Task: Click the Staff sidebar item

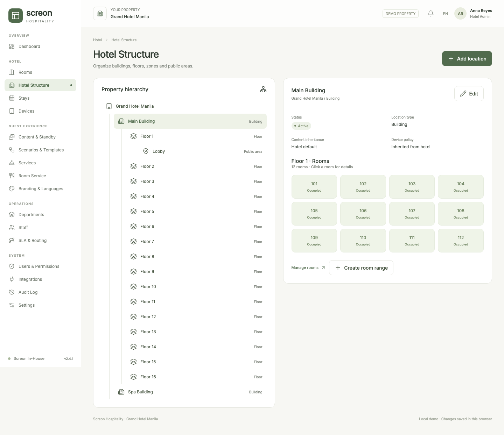Action: pyautogui.click(x=40, y=228)
